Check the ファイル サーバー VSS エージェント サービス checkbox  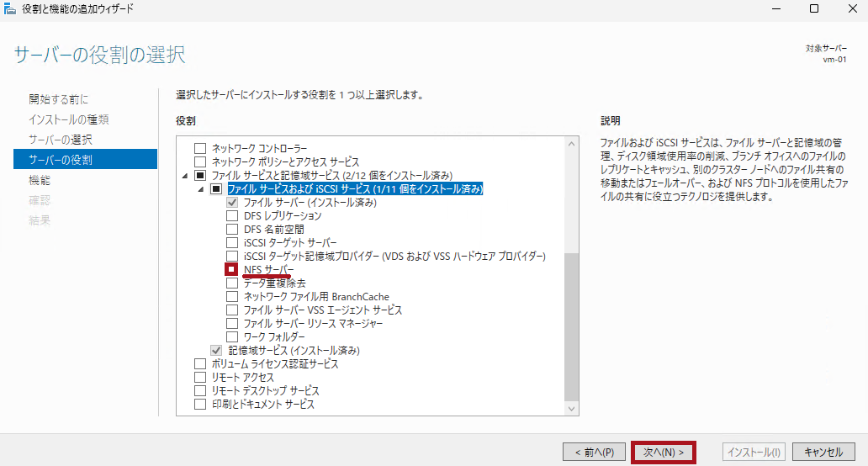(232, 310)
